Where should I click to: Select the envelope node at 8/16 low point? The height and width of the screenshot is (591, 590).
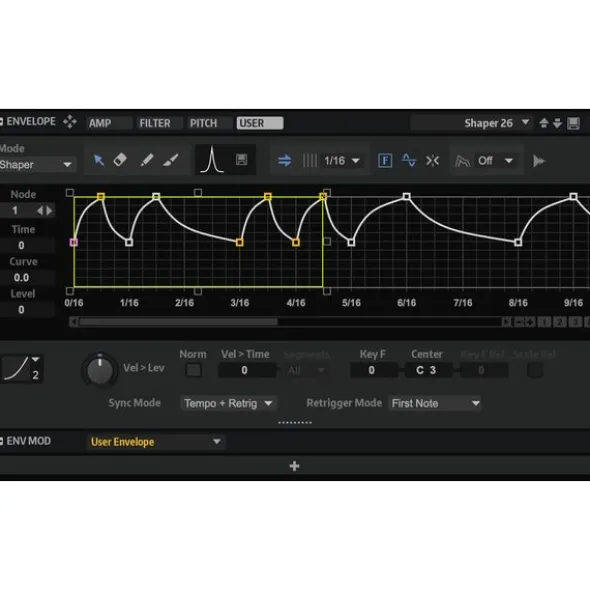pos(518,242)
